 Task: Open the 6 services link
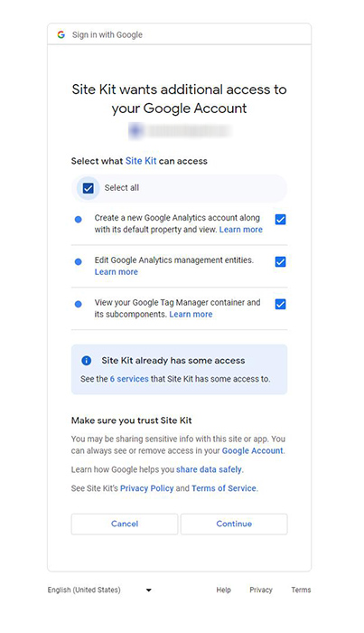(129, 379)
